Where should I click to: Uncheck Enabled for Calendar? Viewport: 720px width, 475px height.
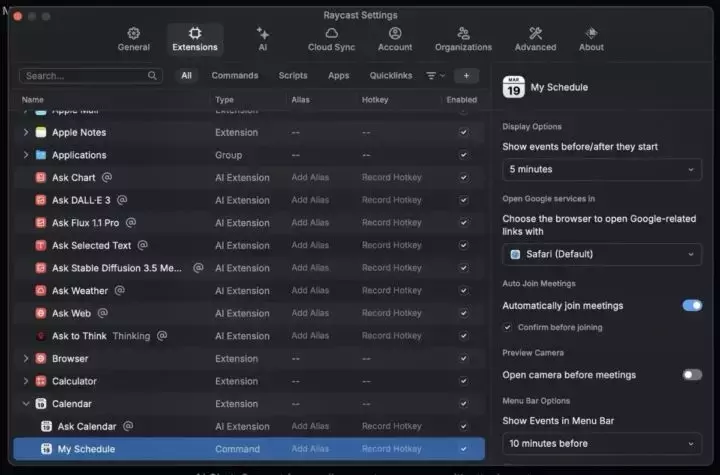coord(464,404)
